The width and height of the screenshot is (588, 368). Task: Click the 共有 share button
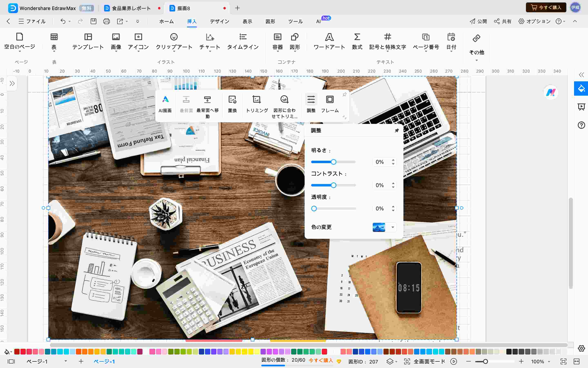click(x=503, y=21)
